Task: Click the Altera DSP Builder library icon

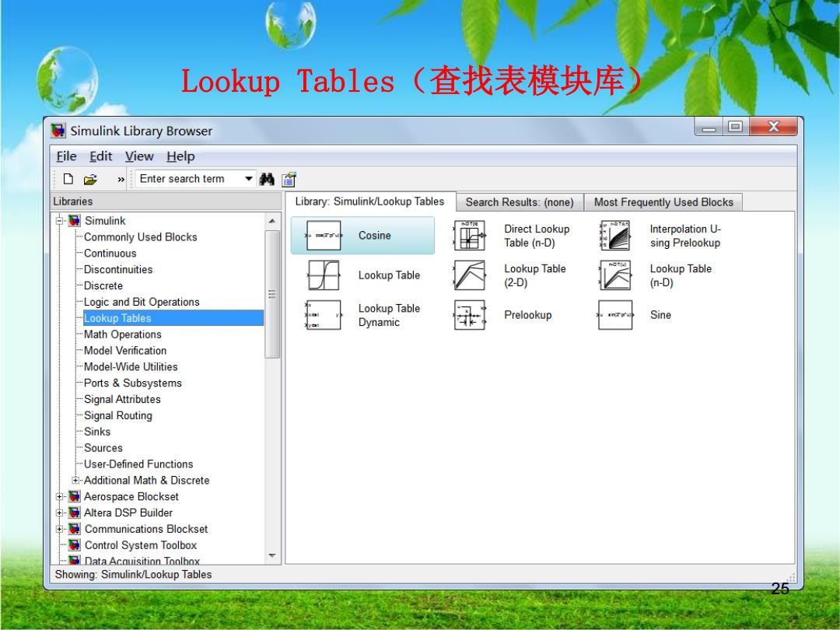Action: tap(75, 513)
